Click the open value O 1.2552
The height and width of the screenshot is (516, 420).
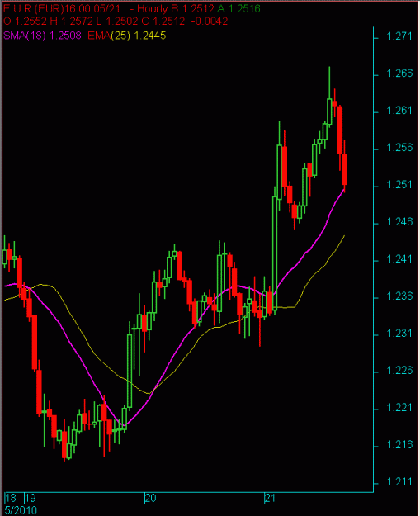point(25,21)
